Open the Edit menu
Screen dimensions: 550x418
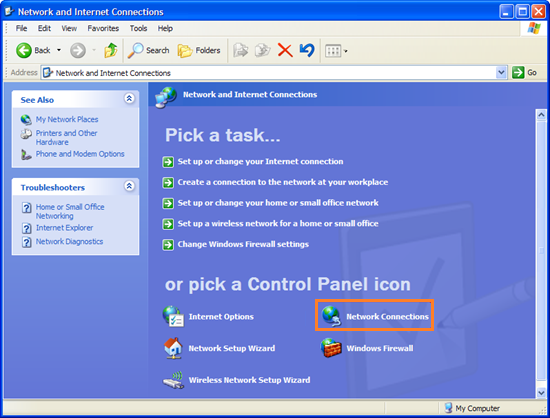point(44,28)
